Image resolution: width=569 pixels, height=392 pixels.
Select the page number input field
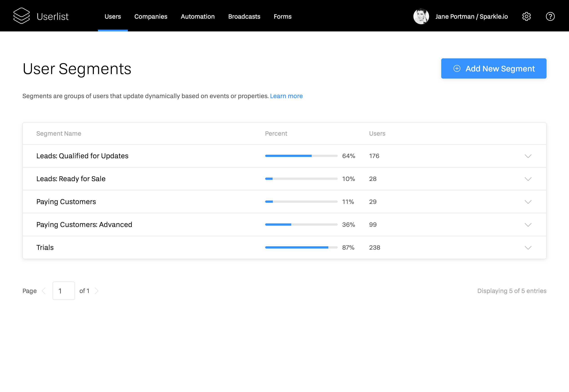64,291
